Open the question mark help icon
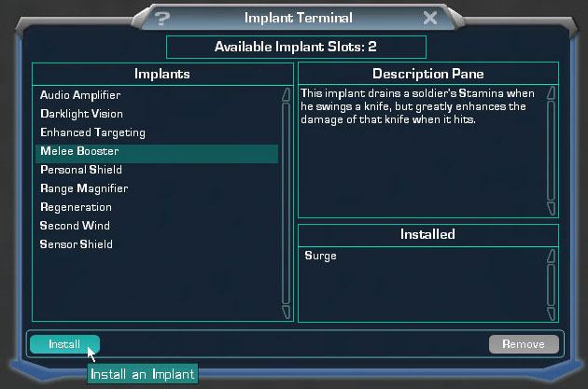The image size is (588, 389). pos(162,18)
